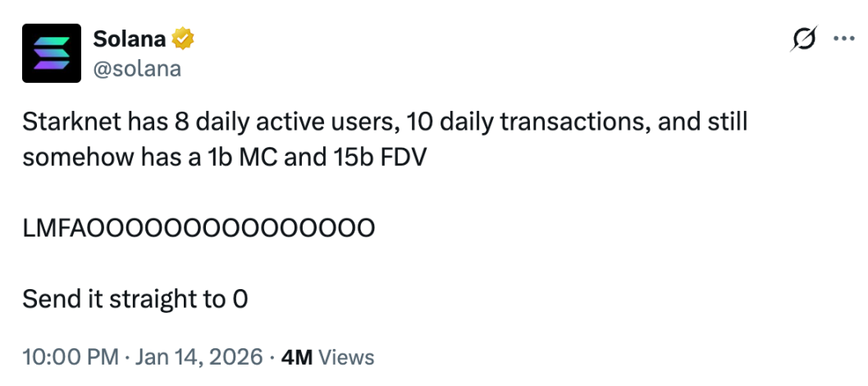Screen dimensions: 868x386
Task: Open the three-dot More options menu
Action: (843, 39)
